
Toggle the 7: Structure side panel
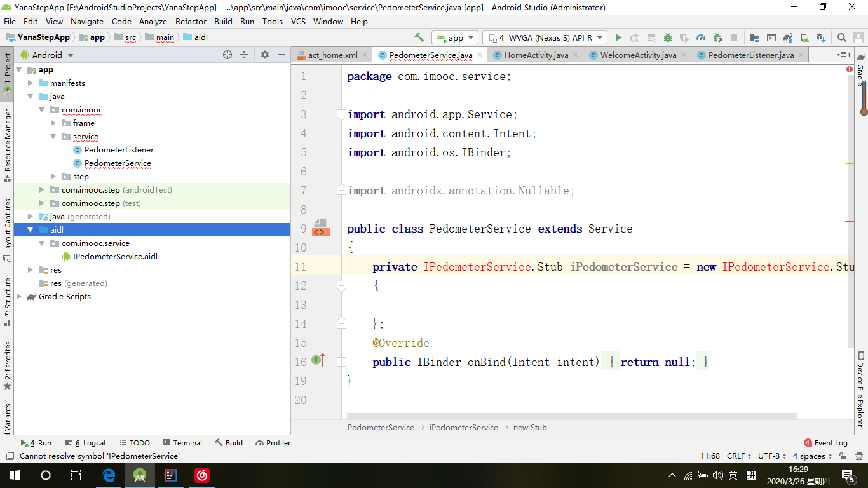point(8,302)
